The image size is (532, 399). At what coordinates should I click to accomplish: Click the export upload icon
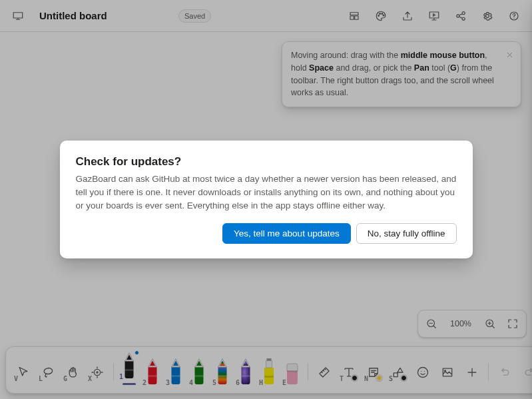pyautogui.click(x=407, y=16)
